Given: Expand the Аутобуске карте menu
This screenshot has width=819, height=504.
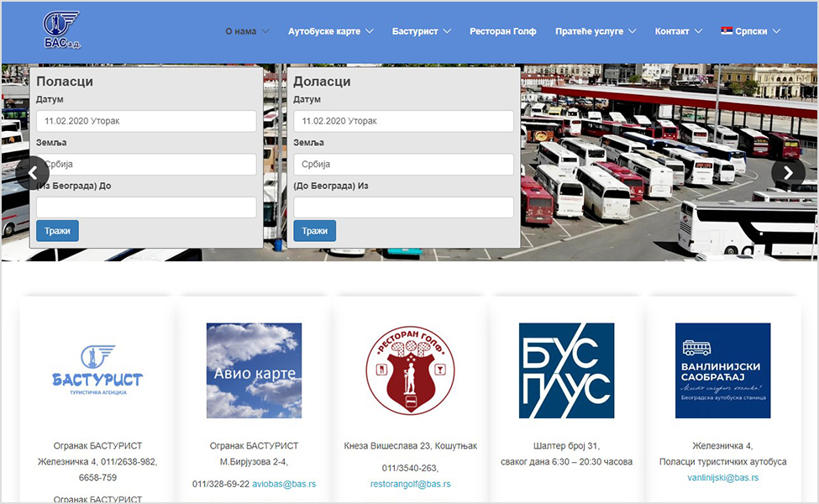Looking at the screenshot, I should (330, 31).
